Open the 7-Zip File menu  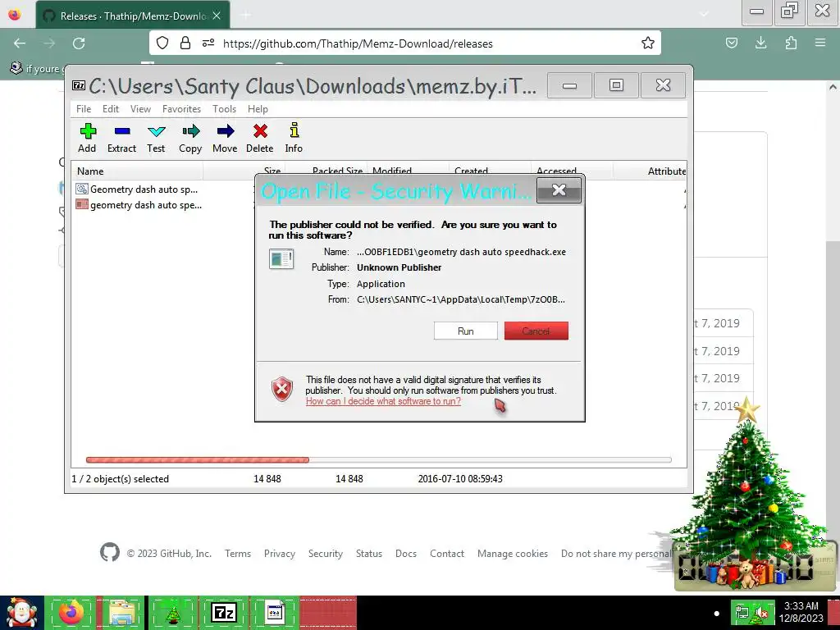pyautogui.click(x=84, y=109)
